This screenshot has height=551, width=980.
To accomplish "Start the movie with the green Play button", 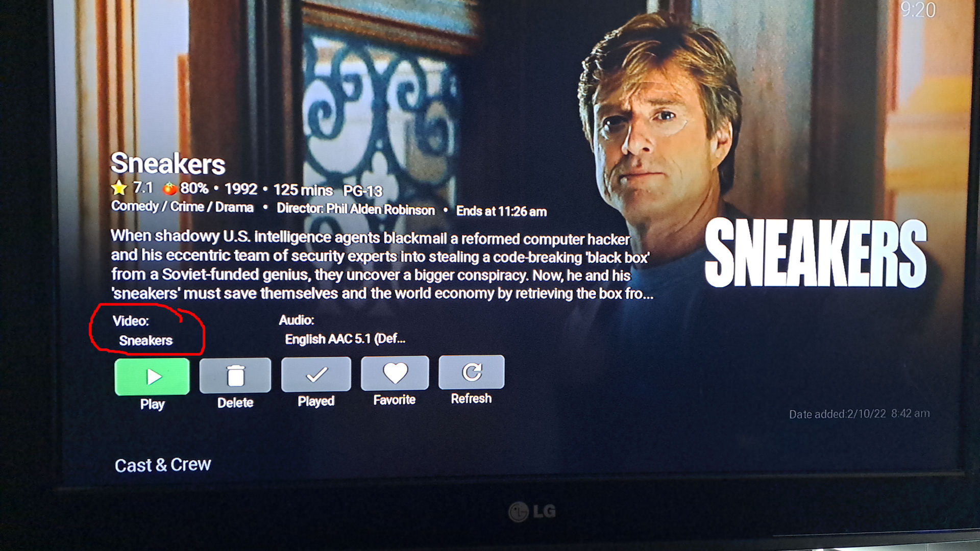I will click(152, 377).
